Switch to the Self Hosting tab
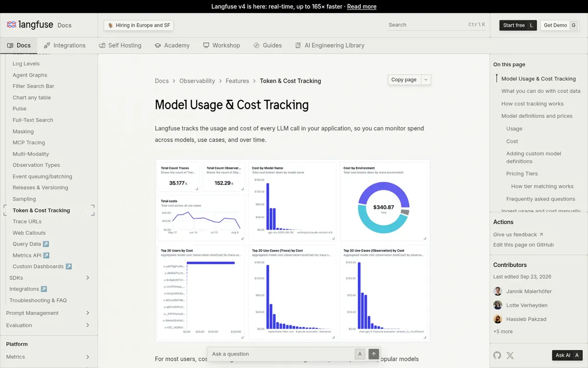588x368 pixels. coord(120,45)
